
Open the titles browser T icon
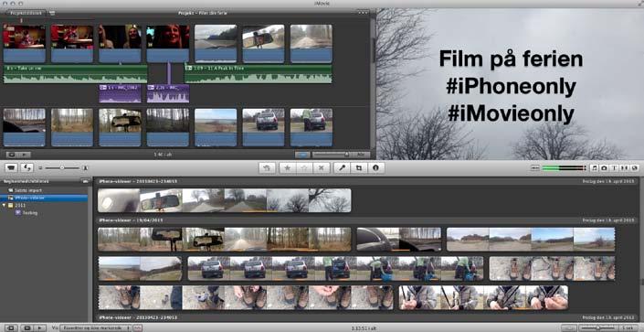click(x=615, y=168)
